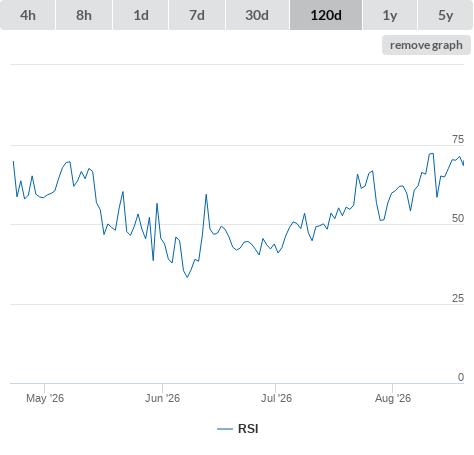Viewport: 474px width, 455px height.
Task: Toggle the RSI series legend label
Action: [248, 429]
